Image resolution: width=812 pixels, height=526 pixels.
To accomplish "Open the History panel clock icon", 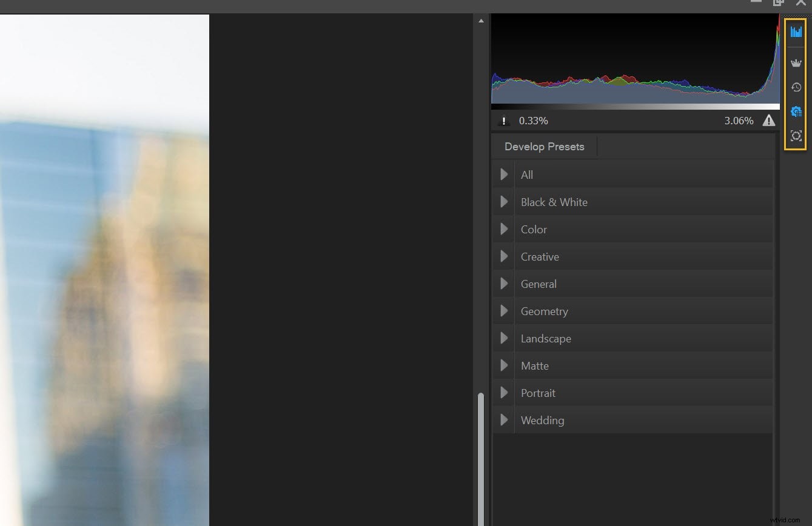I will [796, 87].
